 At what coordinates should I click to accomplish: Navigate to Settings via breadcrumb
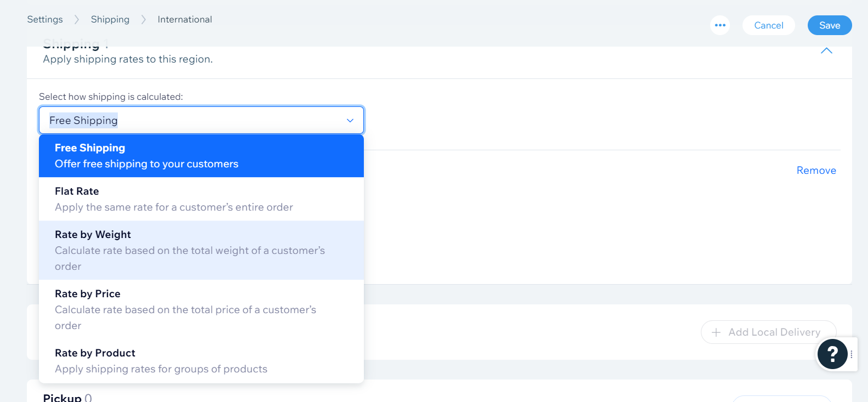tap(45, 19)
